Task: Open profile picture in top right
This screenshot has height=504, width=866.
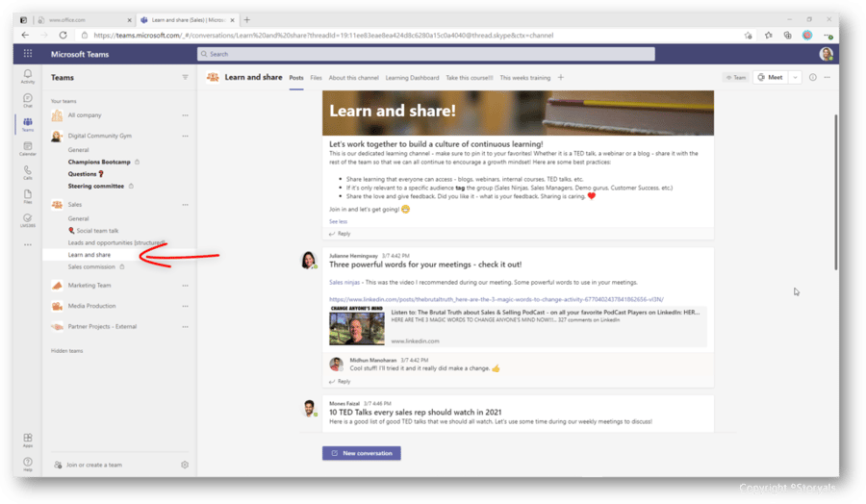Action: (827, 54)
